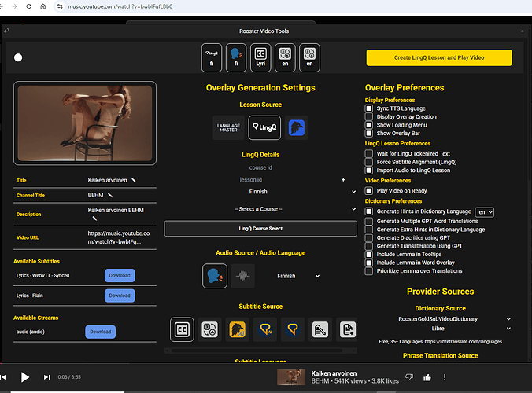Choose the speaking head TTS audio source

215,276
